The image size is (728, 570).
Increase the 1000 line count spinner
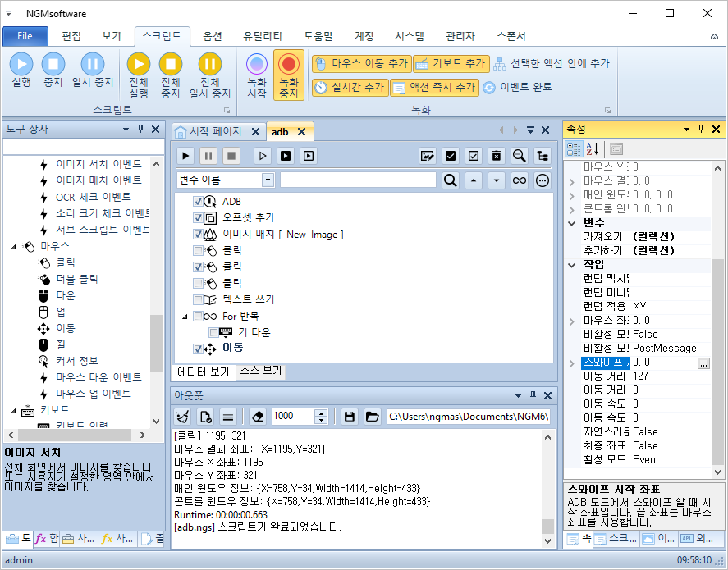321,413
